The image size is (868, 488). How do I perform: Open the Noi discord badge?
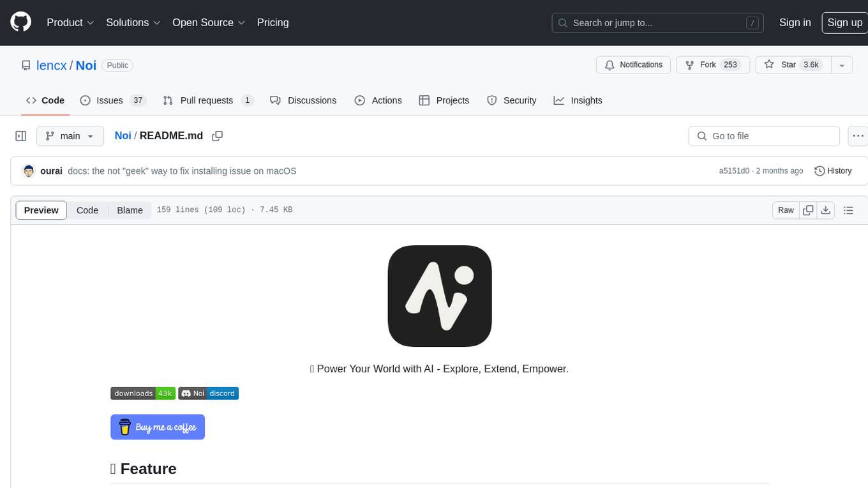[x=209, y=393]
